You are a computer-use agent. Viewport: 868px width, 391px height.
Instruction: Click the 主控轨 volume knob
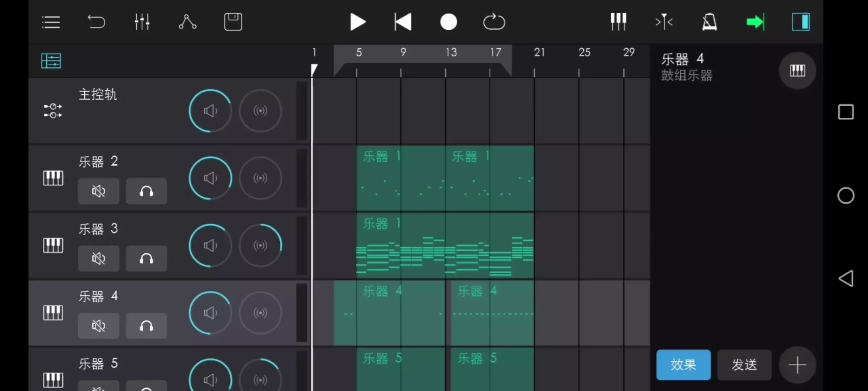[210, 111]
